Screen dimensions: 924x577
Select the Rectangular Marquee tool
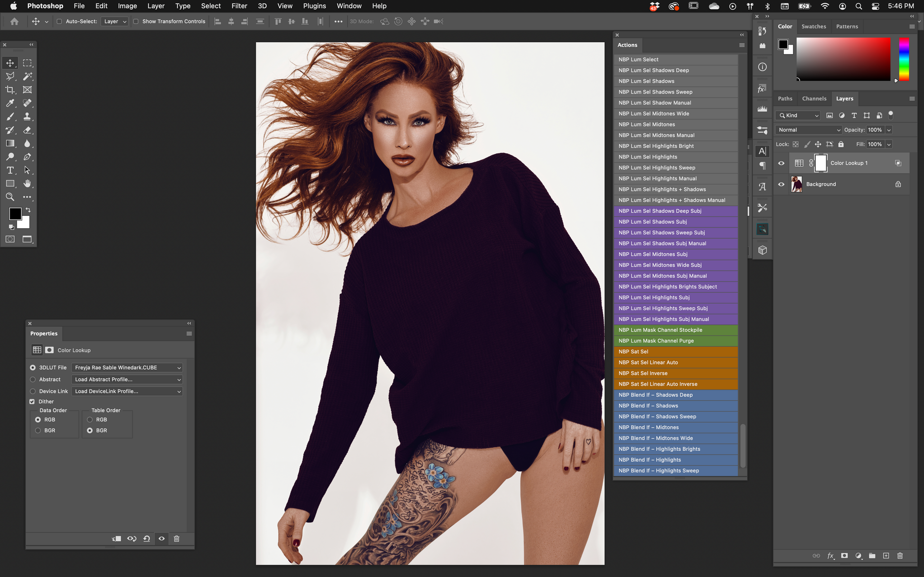pyautogui.click(x=27, y=63)
